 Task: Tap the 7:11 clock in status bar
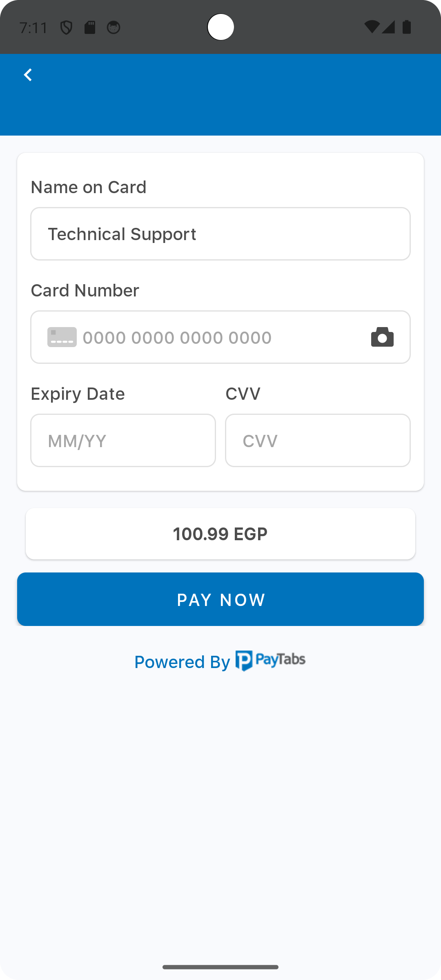click(33, 28)
